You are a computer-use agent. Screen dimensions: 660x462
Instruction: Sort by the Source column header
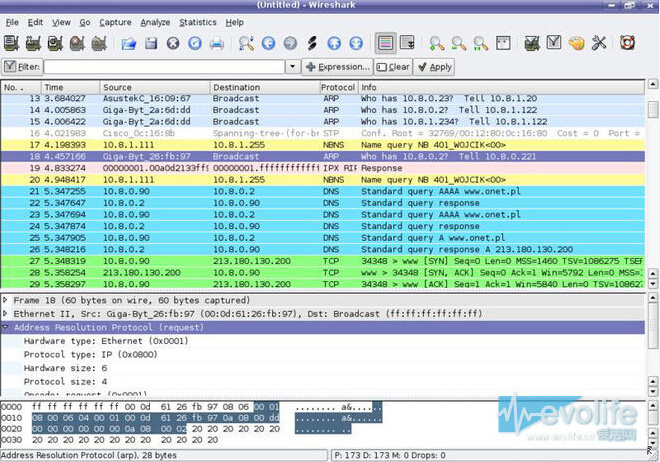click(x=155, y=88)
